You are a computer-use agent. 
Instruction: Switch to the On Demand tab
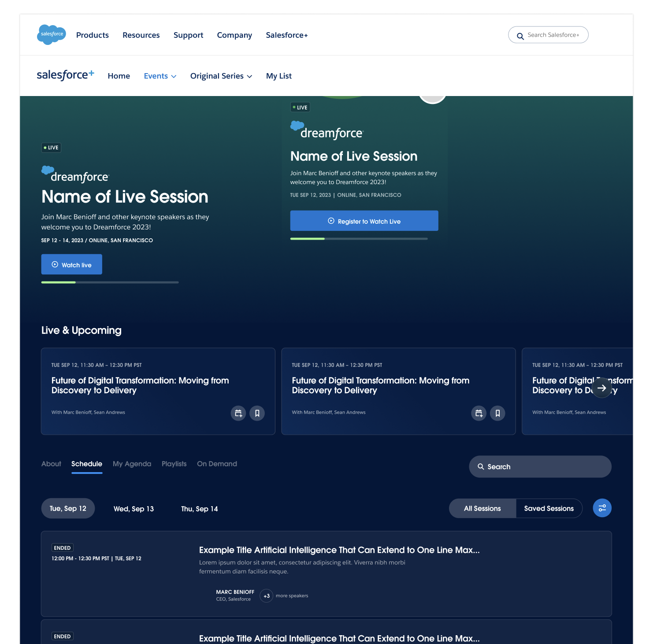pos(217,464)
